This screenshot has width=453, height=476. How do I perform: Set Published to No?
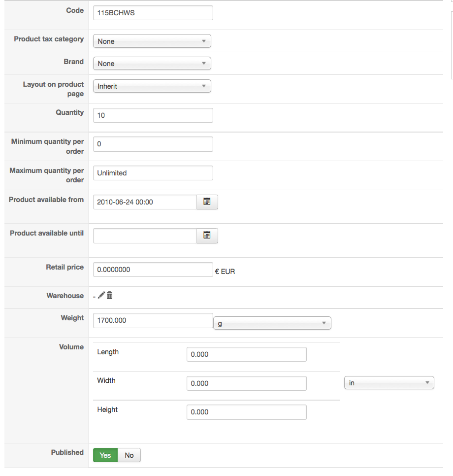click(129, 455)
